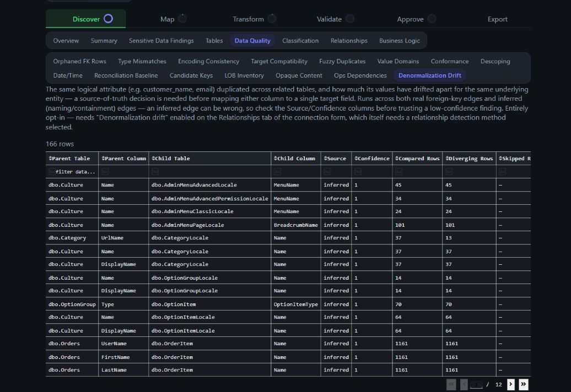Show the Target Compatibility check

[279, 62]
